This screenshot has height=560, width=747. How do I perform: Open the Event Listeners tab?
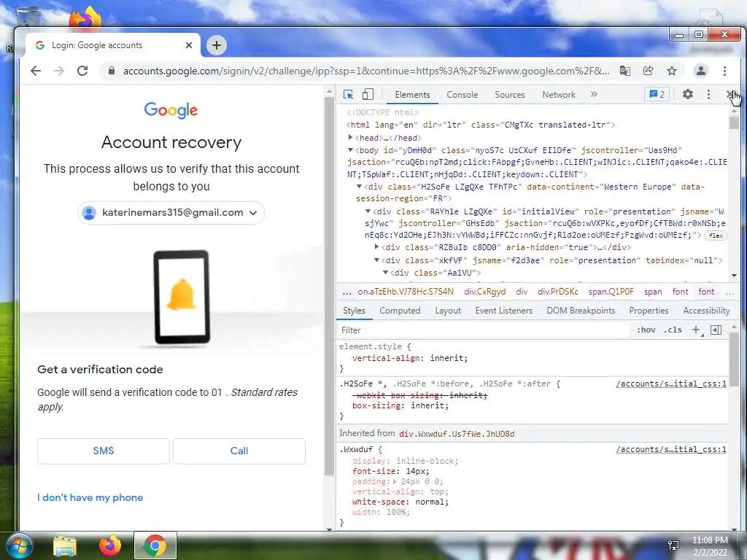503,311
